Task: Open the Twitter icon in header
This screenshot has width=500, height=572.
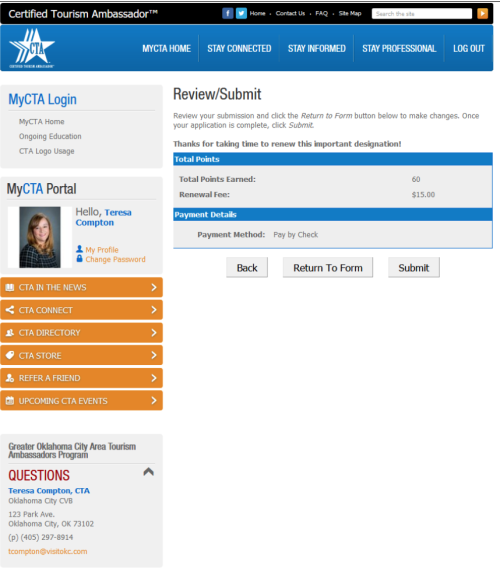Action: point(241,13)
